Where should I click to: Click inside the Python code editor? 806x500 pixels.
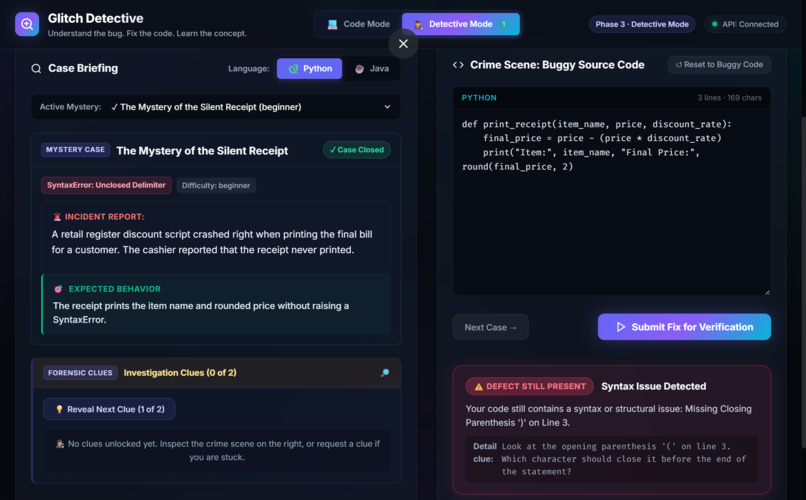[x=611, y=201]
